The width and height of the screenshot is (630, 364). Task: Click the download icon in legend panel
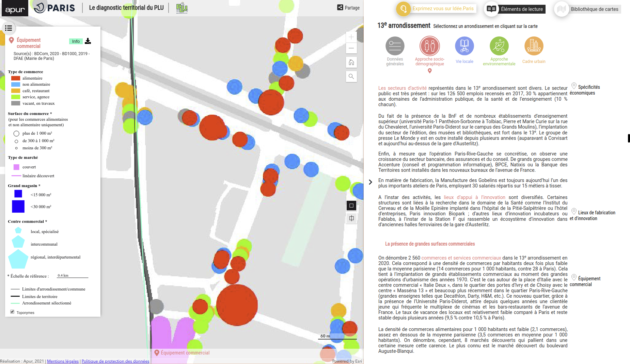click(88, 41)
